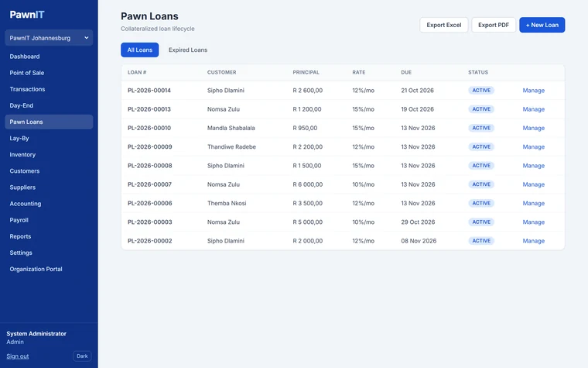The image size is (588, 368).
Task: Create a new loan with + New Loan
Action: point(542,25)
